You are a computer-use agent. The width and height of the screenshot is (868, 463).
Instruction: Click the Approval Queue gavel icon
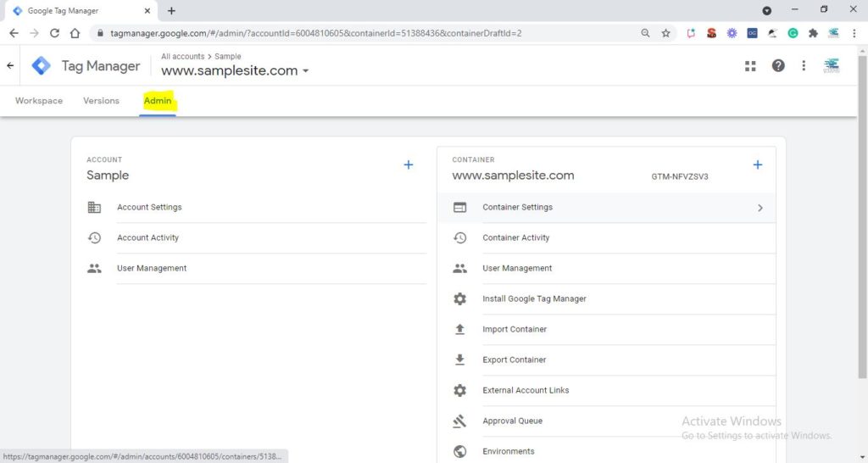point(460,421)
